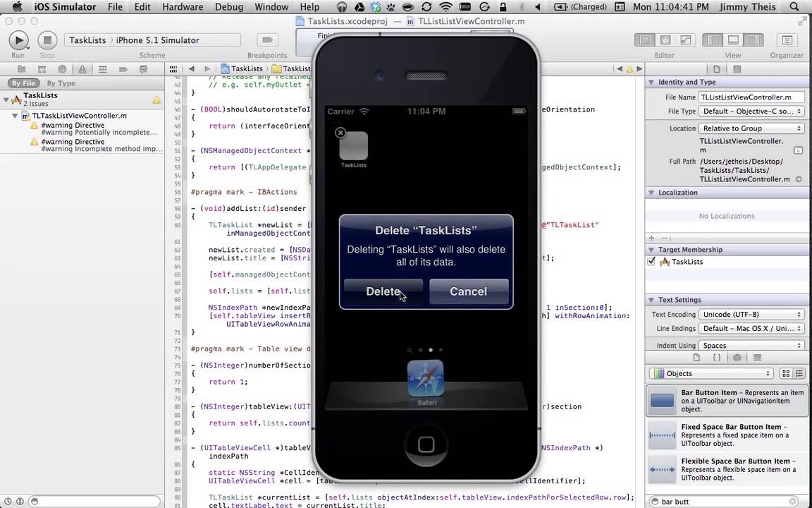This screenshot has width=812, height=508.
Task: Select the Version editor button
Action: pyautogui.click(x=685, y=40)
